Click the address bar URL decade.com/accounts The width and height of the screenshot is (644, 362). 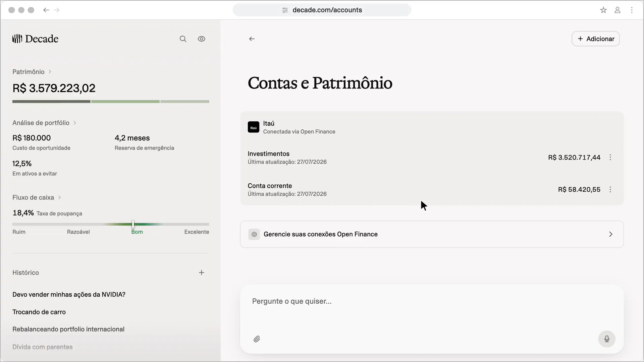pos(327,10)
